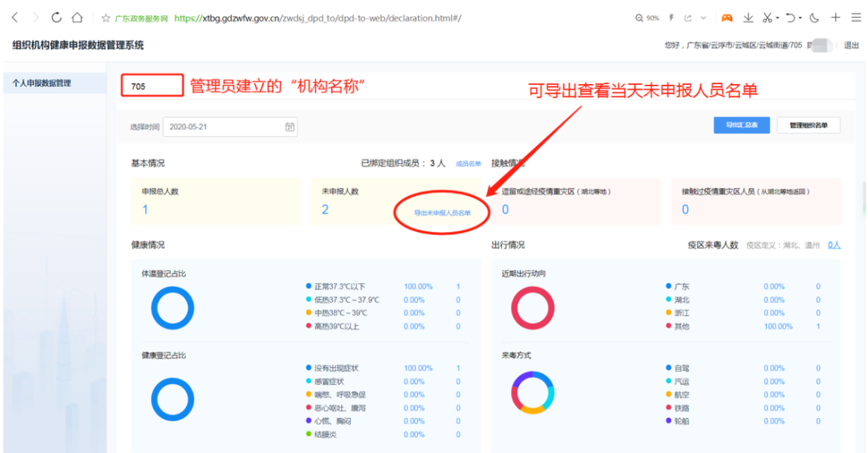
Task: Go to browser home page icon
Action: pyautogui.click(x=77, y=18)
